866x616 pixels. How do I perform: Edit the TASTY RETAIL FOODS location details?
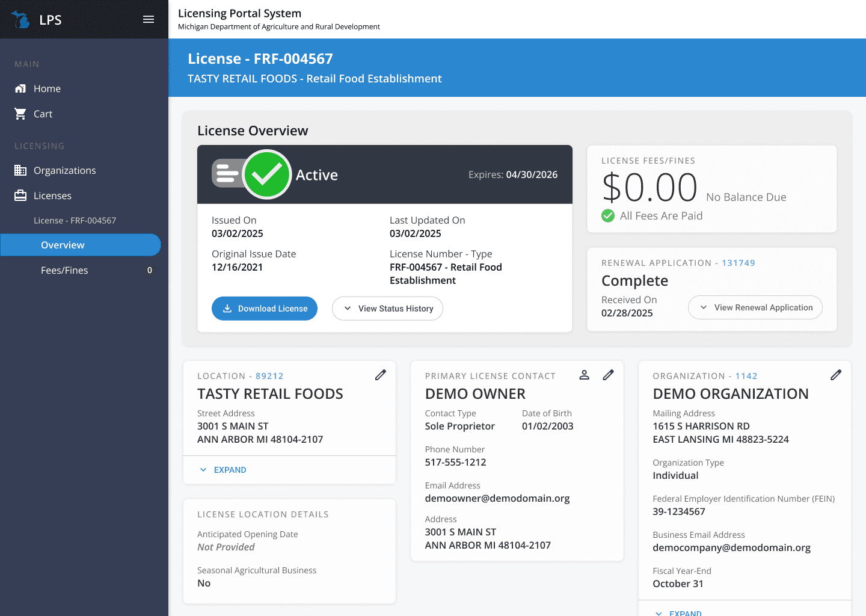[x=380, y=375]
